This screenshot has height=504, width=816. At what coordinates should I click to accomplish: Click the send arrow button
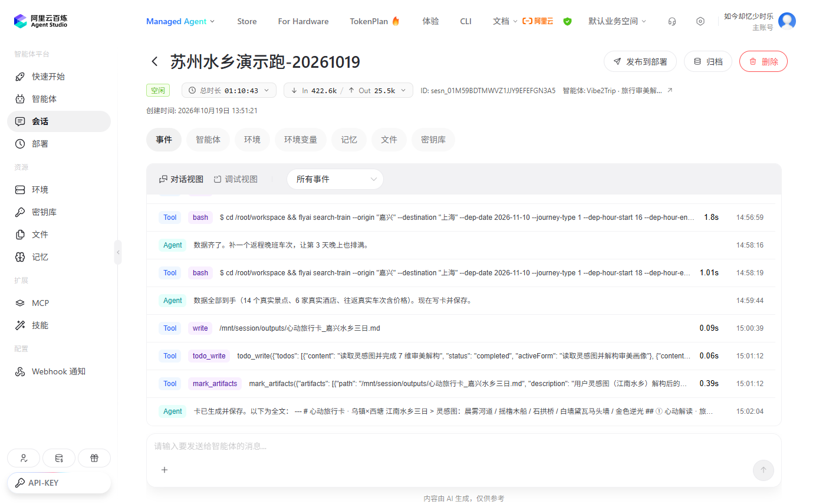pyautogui.click(x=764, y=470)
